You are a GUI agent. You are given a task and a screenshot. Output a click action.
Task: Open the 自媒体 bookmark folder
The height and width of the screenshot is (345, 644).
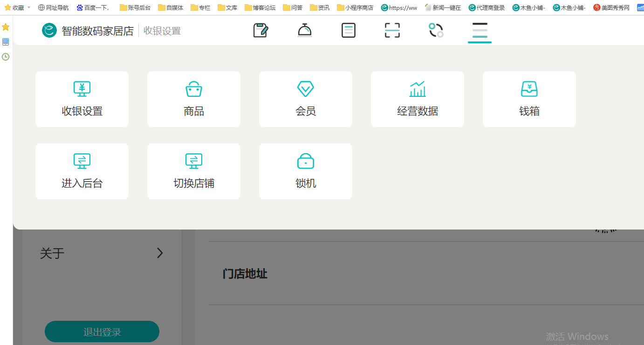(171, 7)
